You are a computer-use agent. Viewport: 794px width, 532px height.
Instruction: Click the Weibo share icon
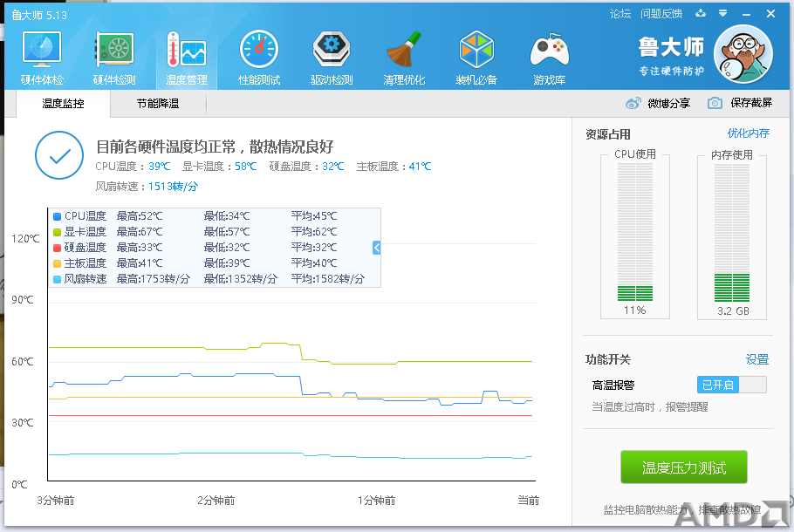click(633, 103)
